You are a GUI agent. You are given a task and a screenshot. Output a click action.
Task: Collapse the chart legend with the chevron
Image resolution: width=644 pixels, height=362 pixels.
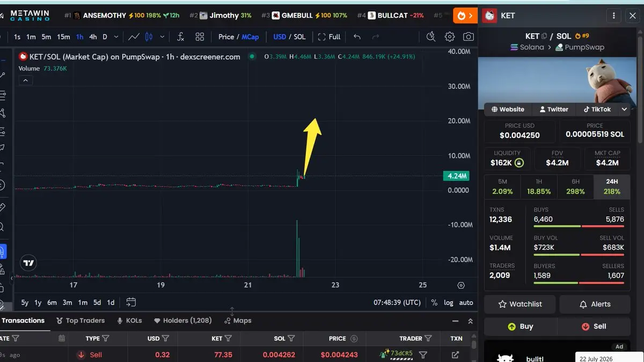click(x=26, y=80)
